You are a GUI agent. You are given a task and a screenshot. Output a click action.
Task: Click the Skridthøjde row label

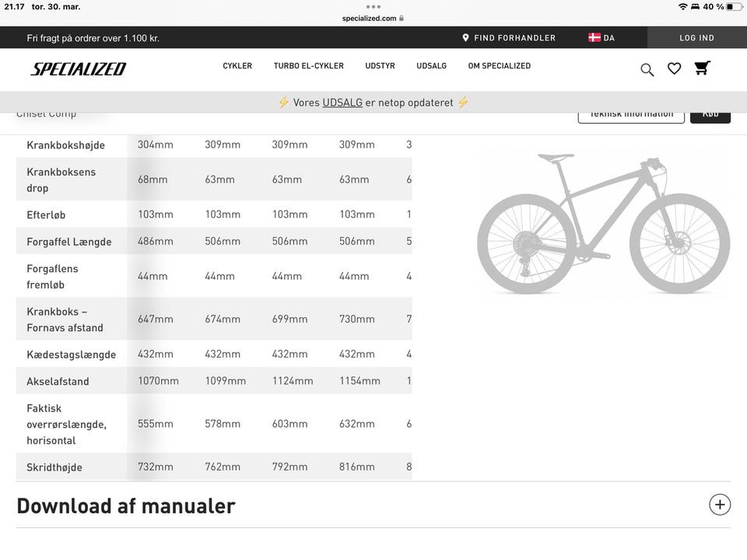[x=54, y=467]
